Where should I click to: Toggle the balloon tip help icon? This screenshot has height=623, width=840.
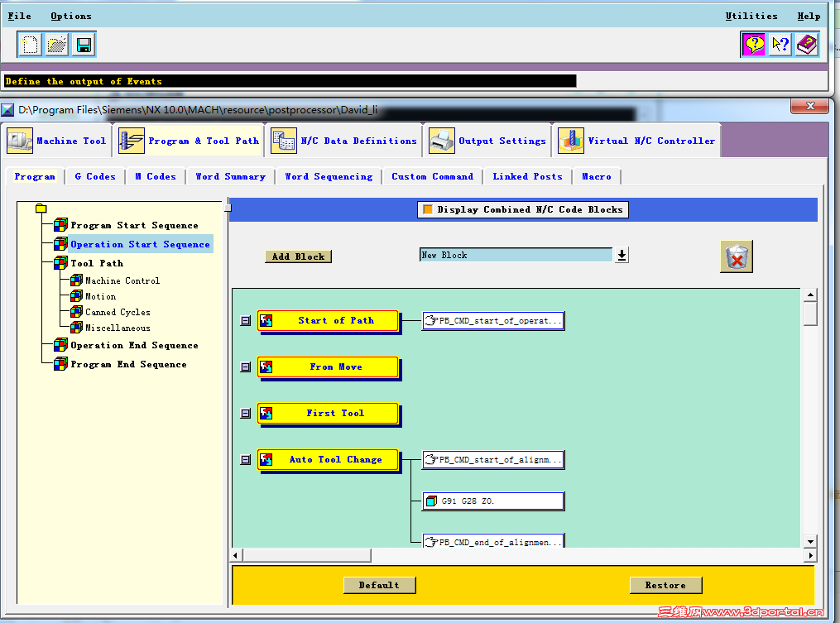754,45
